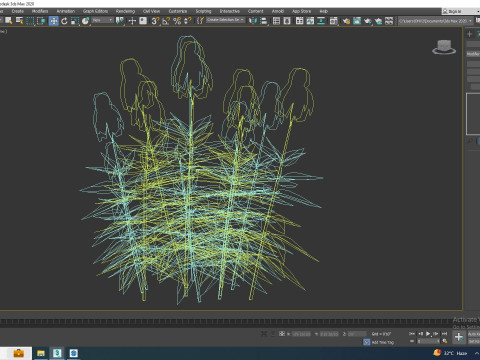Open Select by Name tool
480x360 pixels.
tap(20, 21)
